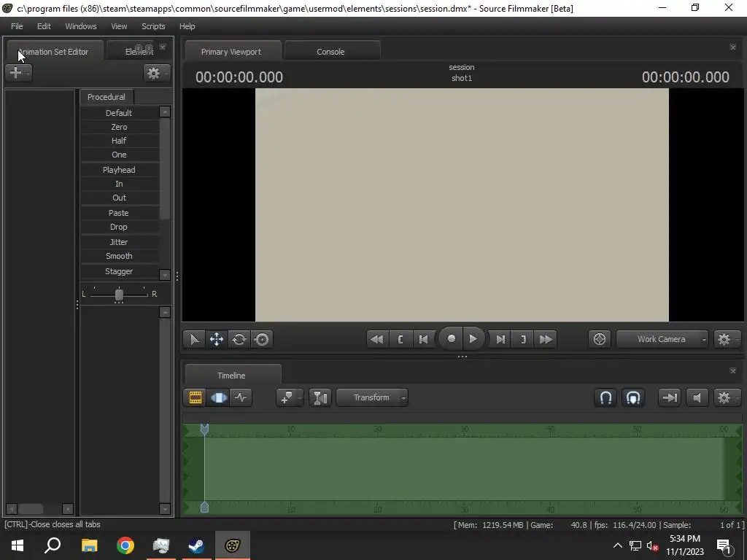
Task: Open File Explorer from the taskbar
Action: [x=90, y=545]
